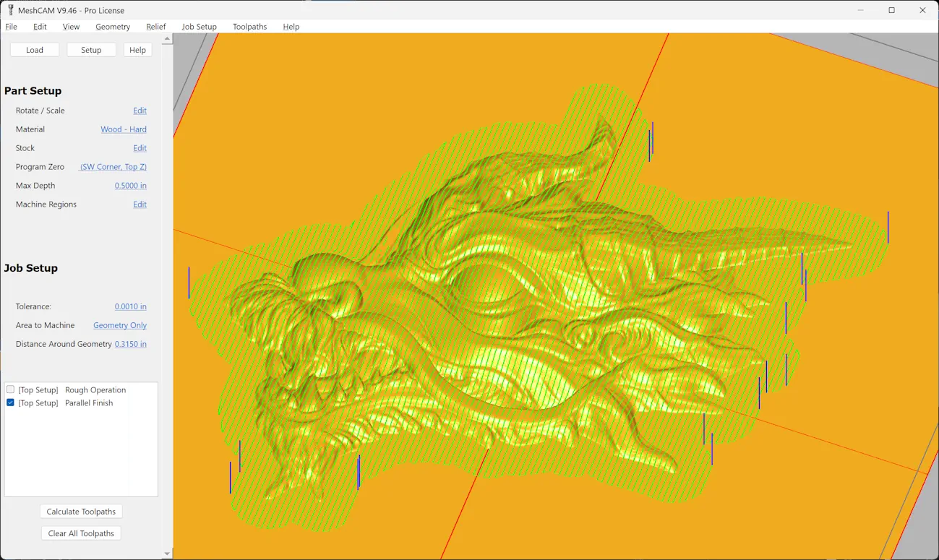Edit the Stock settings

[140, 147]
